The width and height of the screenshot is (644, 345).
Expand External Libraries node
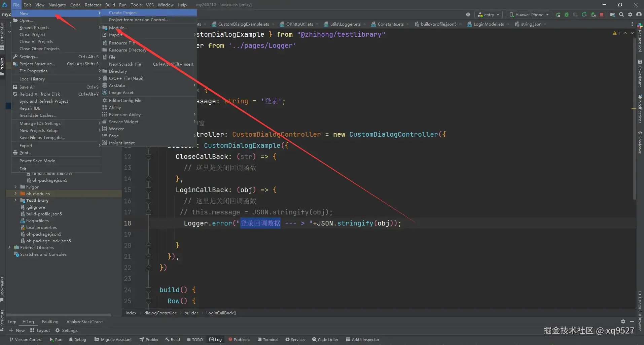pos(9,247)
